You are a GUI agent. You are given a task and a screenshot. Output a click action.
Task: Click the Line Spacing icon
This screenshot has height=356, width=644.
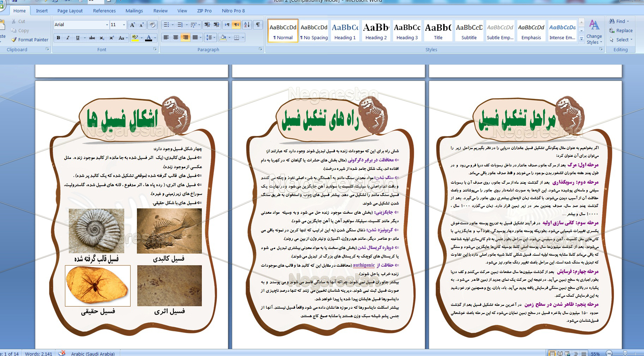209,37
